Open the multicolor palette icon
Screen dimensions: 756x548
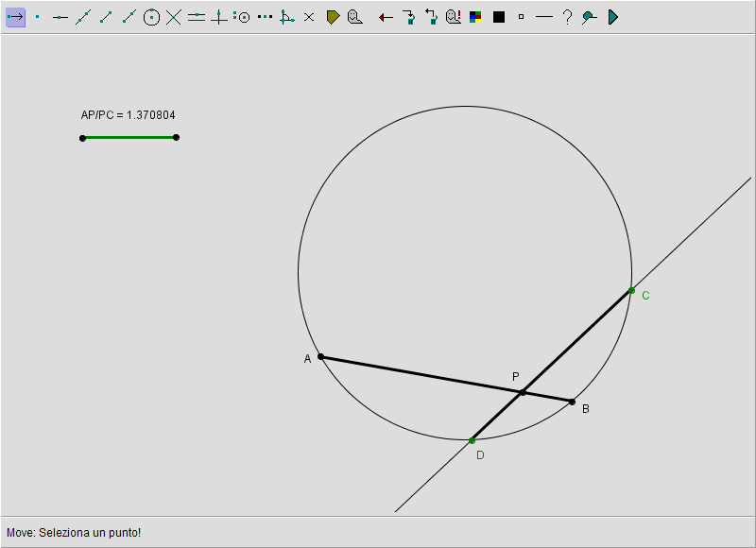tap(475, 17)
